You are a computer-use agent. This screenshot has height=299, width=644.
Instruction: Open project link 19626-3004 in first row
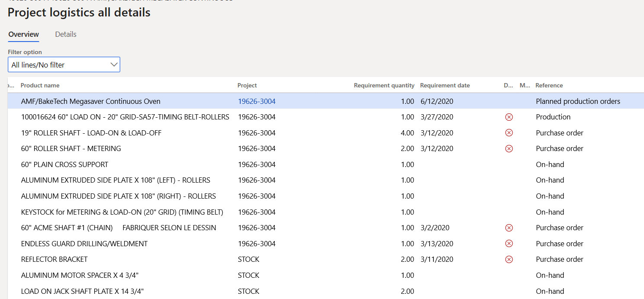[x=256, y=101]
